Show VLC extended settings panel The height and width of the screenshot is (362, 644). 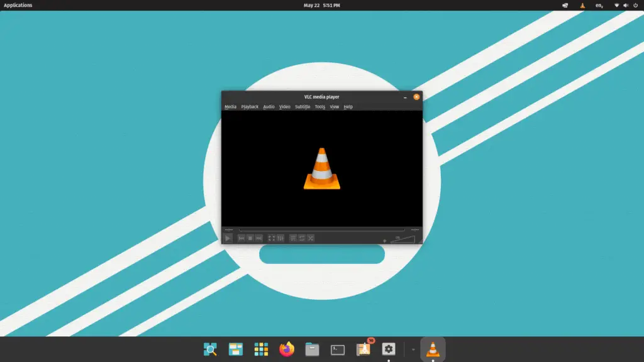(x=280, y=238)
